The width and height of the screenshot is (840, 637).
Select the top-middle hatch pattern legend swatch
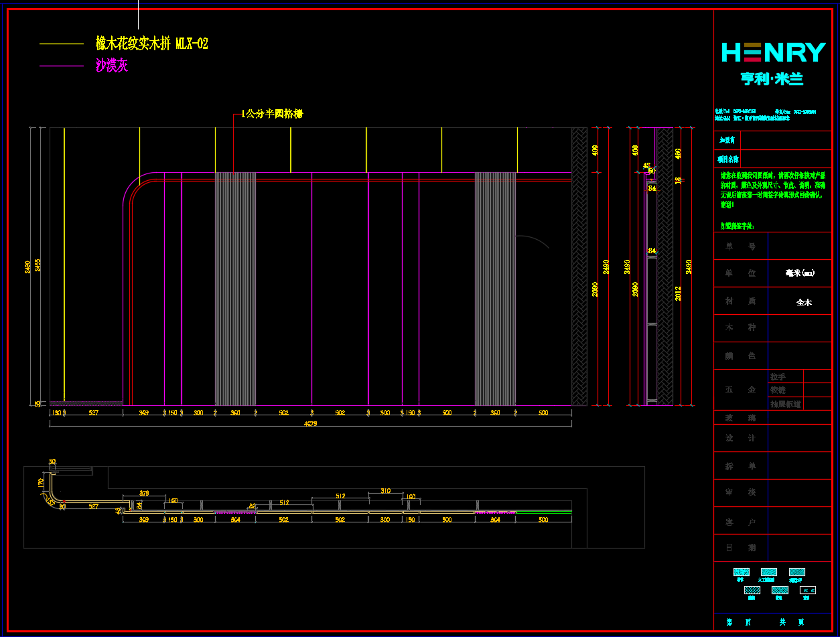click(x=768, y=572)
